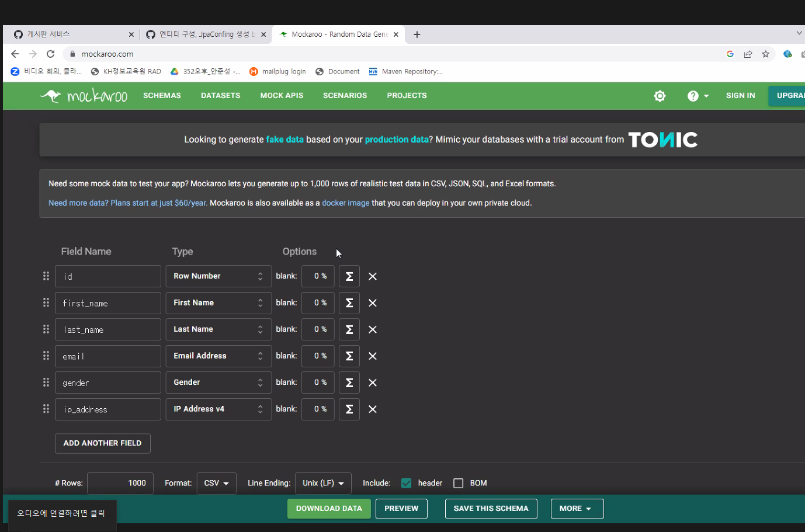Click browser back arrow

15,54
